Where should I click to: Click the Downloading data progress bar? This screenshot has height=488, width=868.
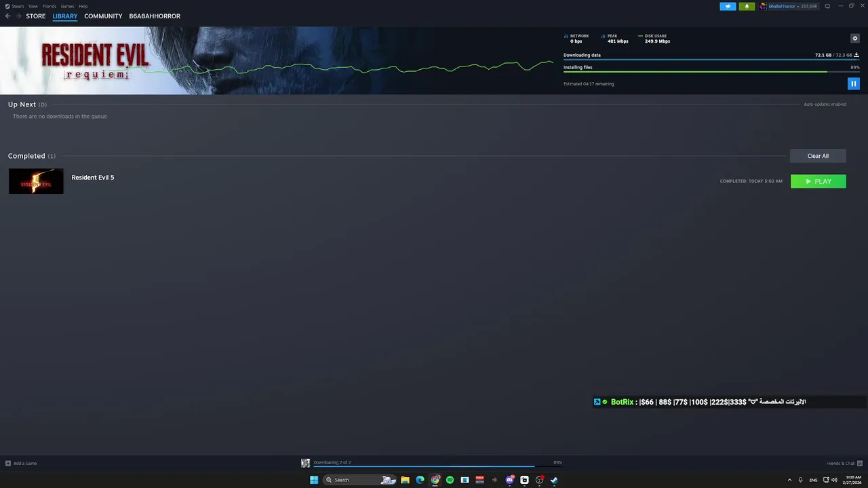point(711,60)
